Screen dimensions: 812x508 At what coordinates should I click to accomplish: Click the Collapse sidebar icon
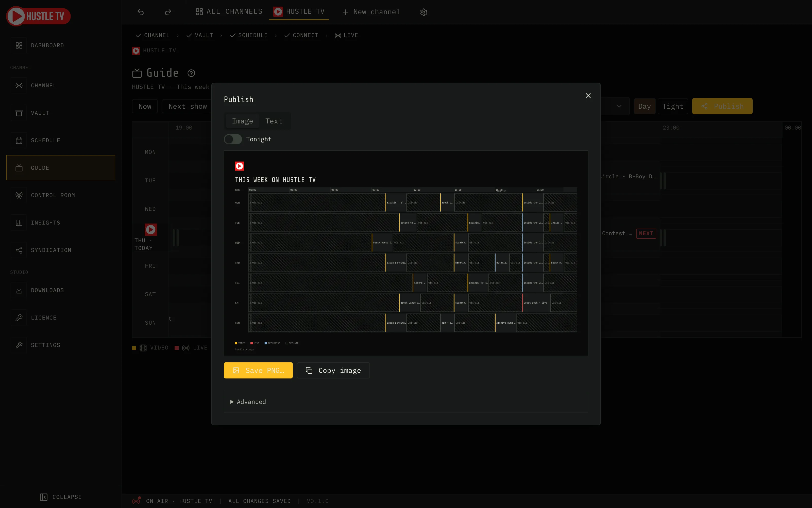(x=44, y=497)
